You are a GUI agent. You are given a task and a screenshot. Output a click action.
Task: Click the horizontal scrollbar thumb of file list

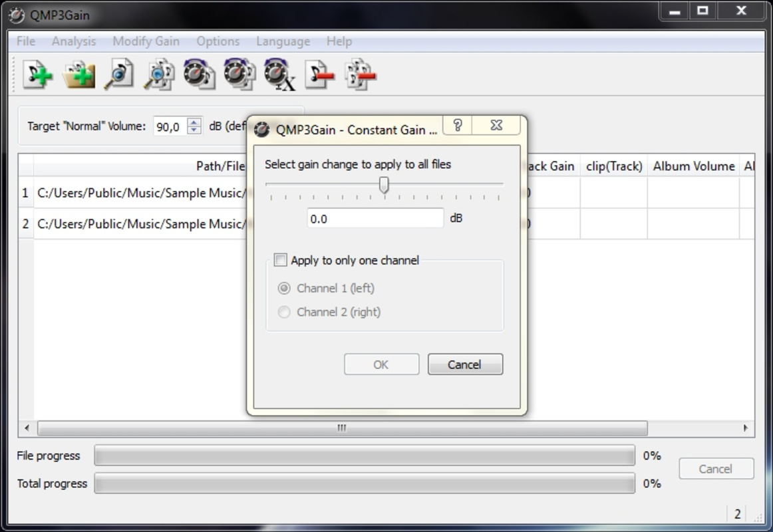(342, 428)
